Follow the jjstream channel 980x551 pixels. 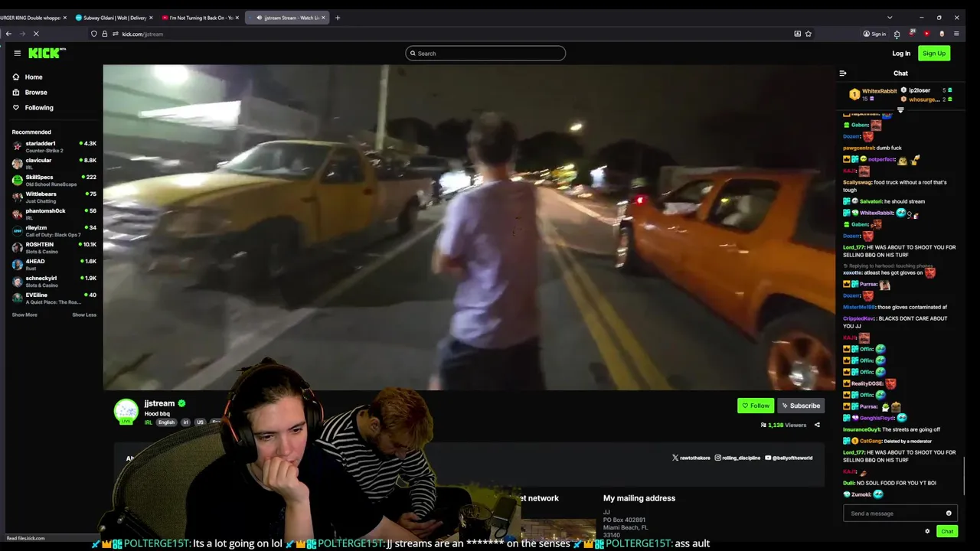point(756,406)
